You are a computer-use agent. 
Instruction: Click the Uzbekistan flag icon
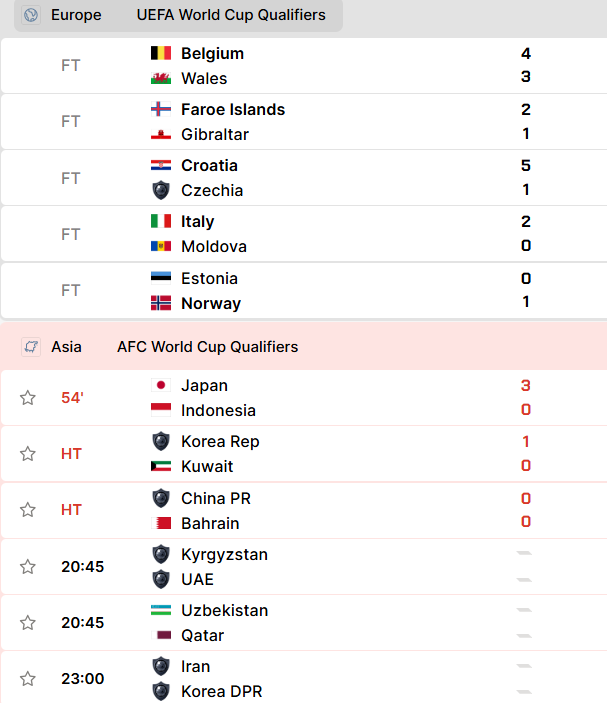click(161, 610)
